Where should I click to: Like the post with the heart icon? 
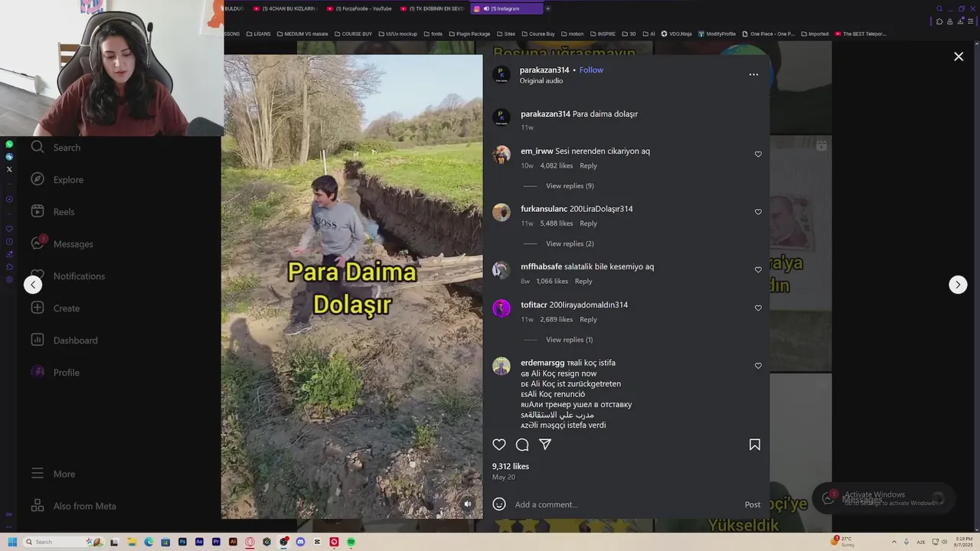pos(499,445)
